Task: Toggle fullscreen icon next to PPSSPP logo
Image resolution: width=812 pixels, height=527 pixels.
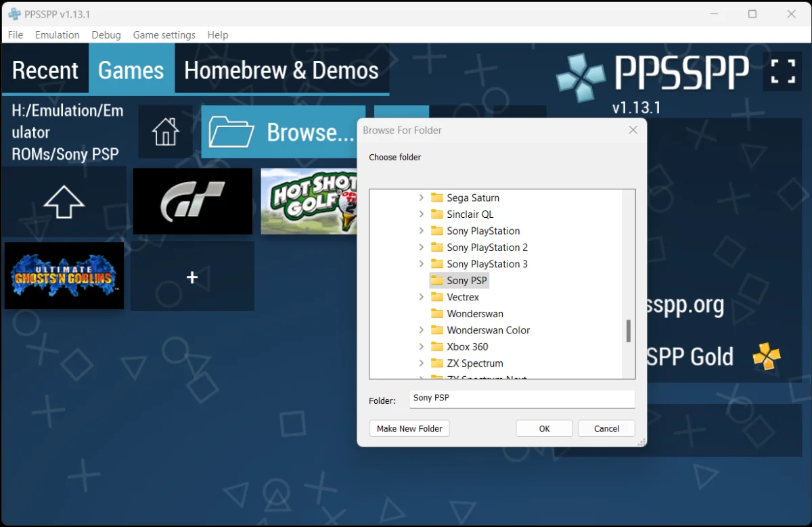Action: [x=783, y=71]
